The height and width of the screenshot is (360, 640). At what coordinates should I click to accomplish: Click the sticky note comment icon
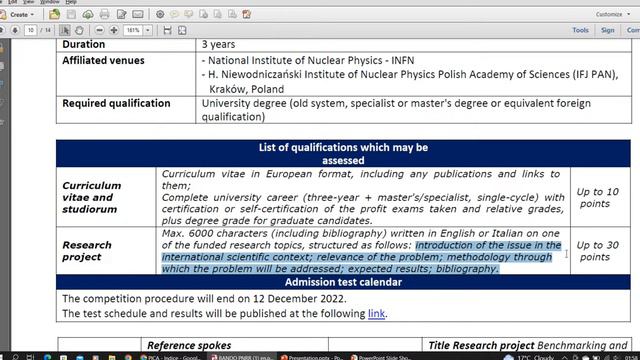coord(174,14)
